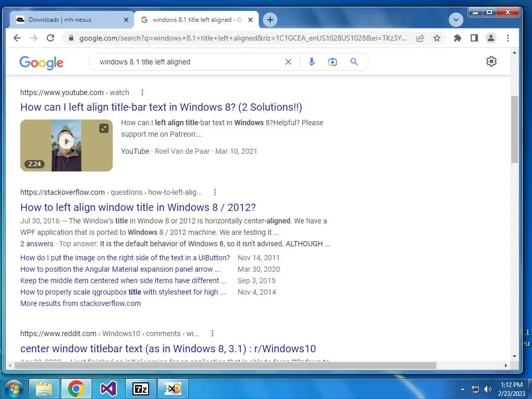Expand the video preview on thumbnail
The height and width of the screenshot is (399, 532).
[104, 128]
